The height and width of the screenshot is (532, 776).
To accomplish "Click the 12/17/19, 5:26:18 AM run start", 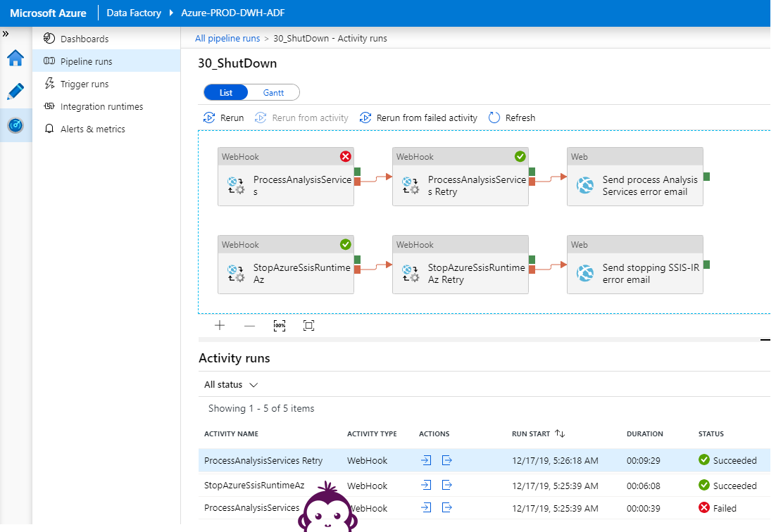I will 555,461.
